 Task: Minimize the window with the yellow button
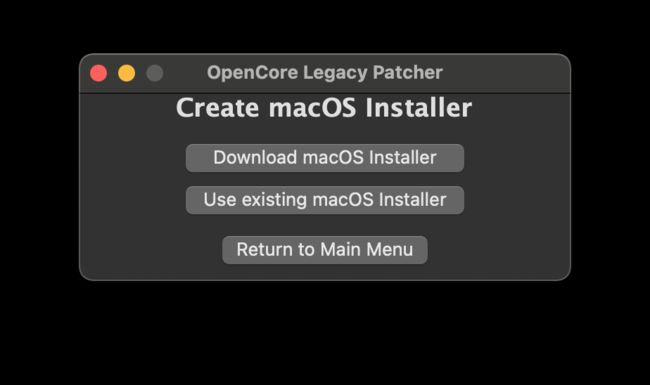(126, 73)
